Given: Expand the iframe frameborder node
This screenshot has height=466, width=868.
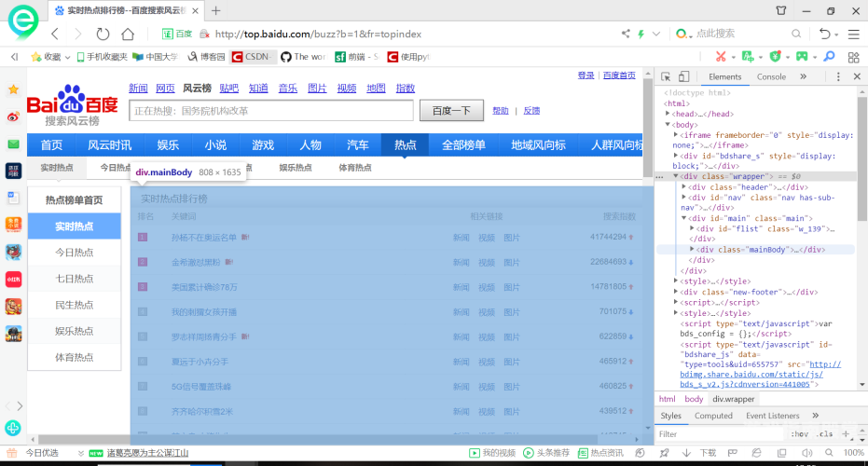Looking at the screenshot, I should (675, 134).
